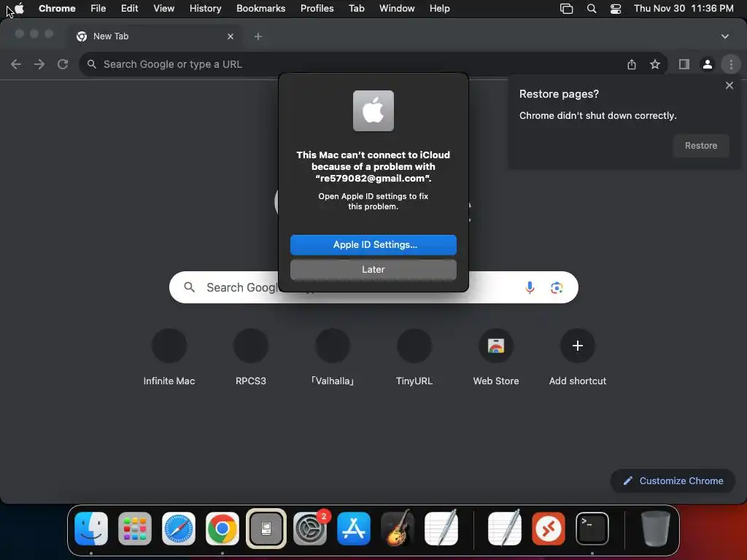
Task: Open the Tab menu
Action: coord(356,9)
